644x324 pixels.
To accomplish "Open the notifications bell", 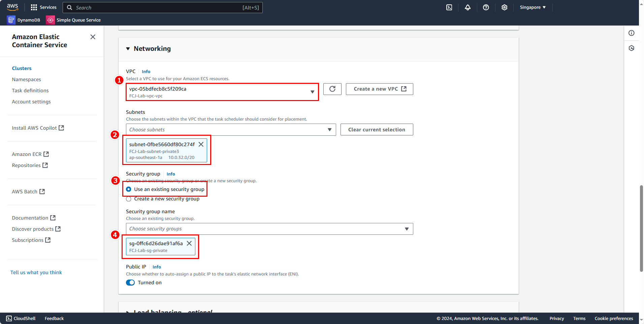I will point(468,7).
